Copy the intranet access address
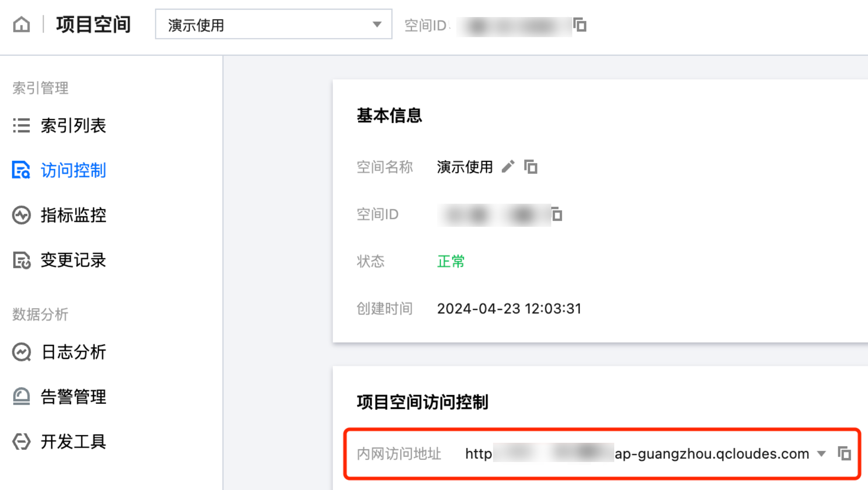The width and height of the screenshot is (868, 490). point(844,453)
